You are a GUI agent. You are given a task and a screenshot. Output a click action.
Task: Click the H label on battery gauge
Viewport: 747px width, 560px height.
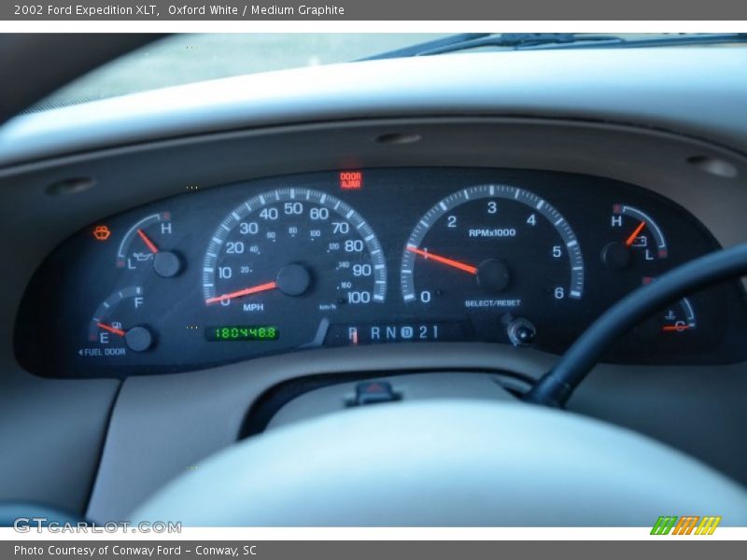click(616, 221)
